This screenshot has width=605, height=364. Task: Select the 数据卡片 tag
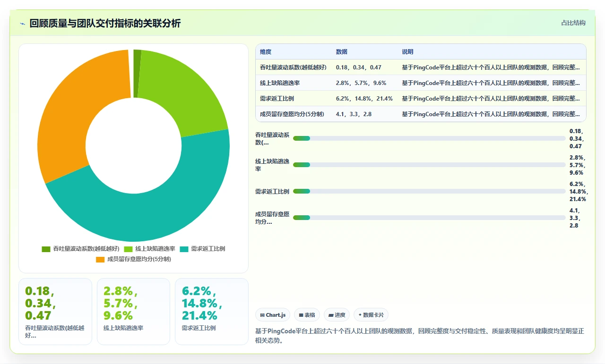pyautogui.click(x=371, y=315)
